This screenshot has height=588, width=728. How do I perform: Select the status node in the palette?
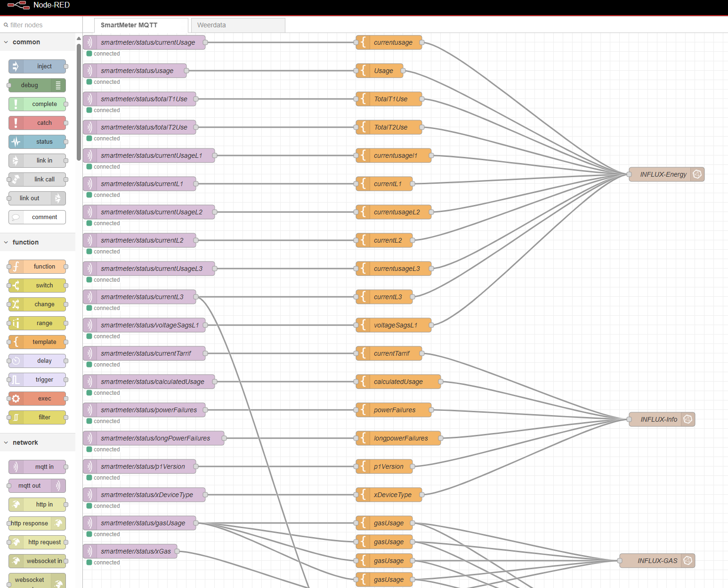[x=37, y=142]
